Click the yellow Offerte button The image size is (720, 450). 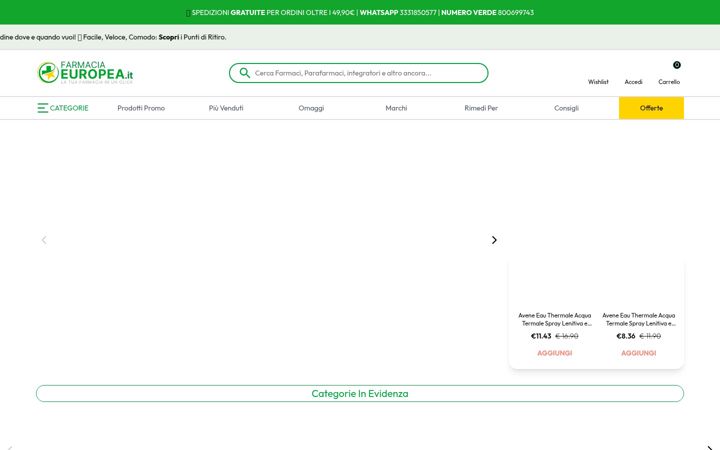tap(651, 108)
